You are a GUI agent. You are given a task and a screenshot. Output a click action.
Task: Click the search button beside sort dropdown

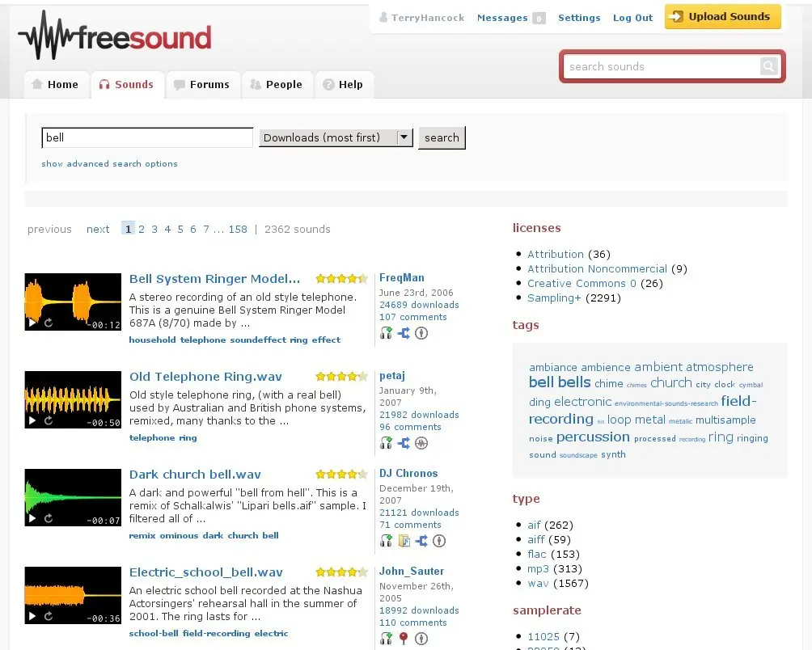pyautogui.click(x=442, y=137)
